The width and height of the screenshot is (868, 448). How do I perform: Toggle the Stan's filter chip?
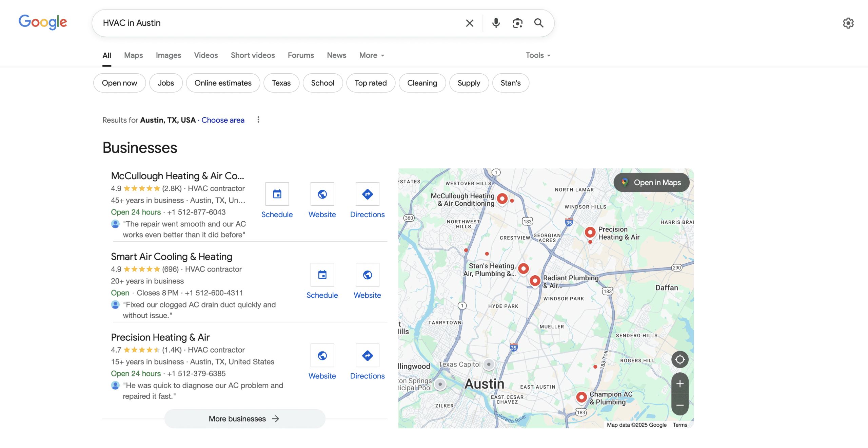pos(511,83)
